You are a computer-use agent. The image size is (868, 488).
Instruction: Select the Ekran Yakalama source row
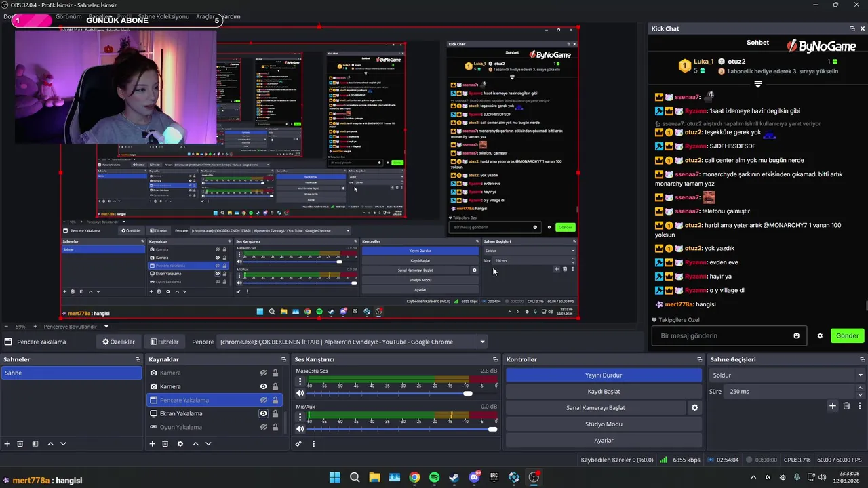[x=216, y=413]
